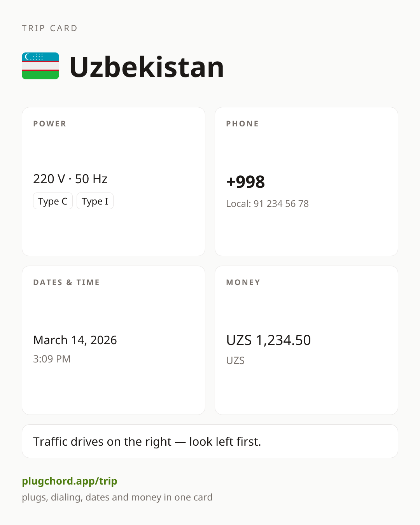Click the PHONE card header
The image size is (420, 525).
[242, 124]
